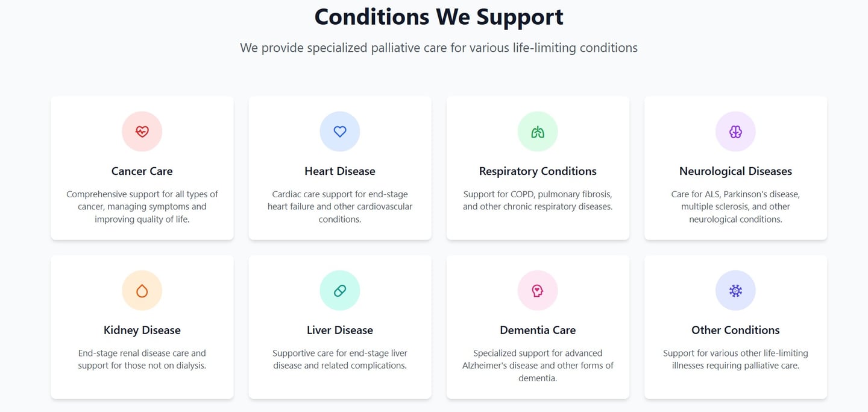Viewport: 868px width, 412px height.
Task: Select the orange droplet Kidney Disease icon
Action: point(142,291)
